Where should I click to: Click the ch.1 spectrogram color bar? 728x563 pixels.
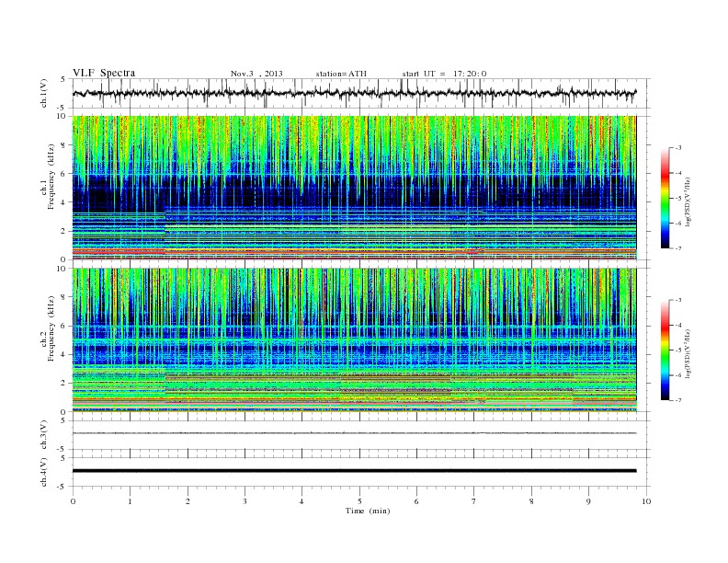[665, 198]
